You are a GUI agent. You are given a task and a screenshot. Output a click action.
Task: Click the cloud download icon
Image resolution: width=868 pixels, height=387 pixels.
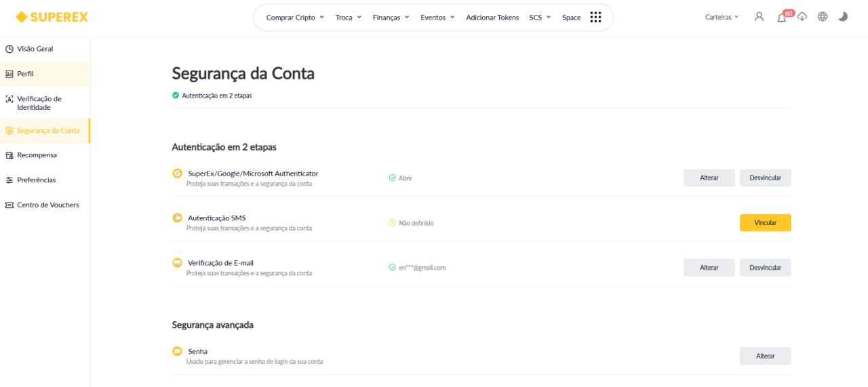pyautogui.click(x=802, y=17)
